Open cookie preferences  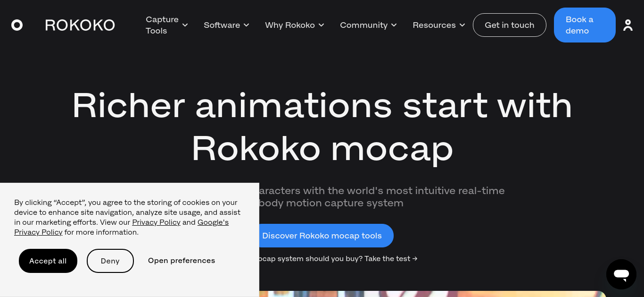tap(182, 261)
